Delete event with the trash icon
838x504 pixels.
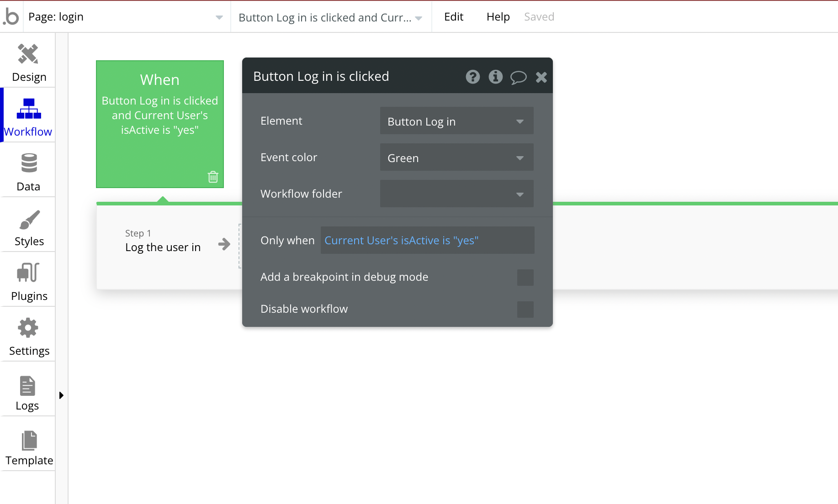[213, 177]
